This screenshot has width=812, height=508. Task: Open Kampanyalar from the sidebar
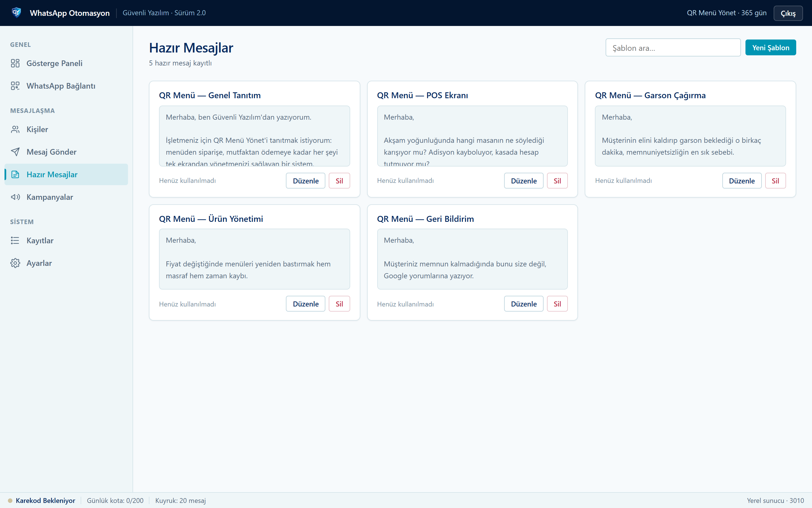(x=67, y=197)
